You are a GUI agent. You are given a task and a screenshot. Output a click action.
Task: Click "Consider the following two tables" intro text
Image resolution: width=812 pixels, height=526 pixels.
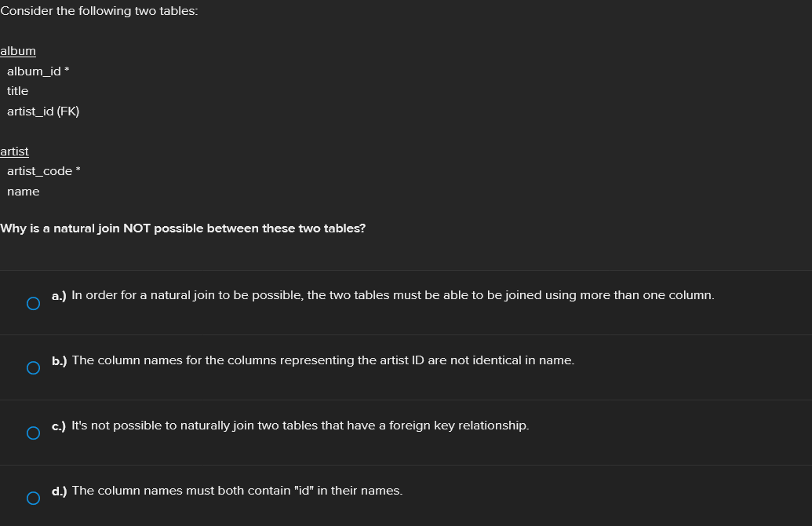[x=99, y=12]
